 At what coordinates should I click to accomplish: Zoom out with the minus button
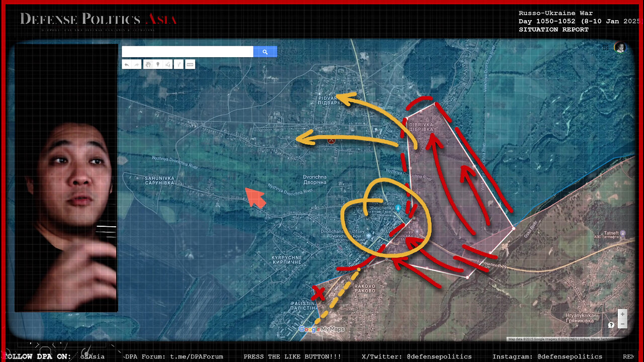[x=622, y=324]
